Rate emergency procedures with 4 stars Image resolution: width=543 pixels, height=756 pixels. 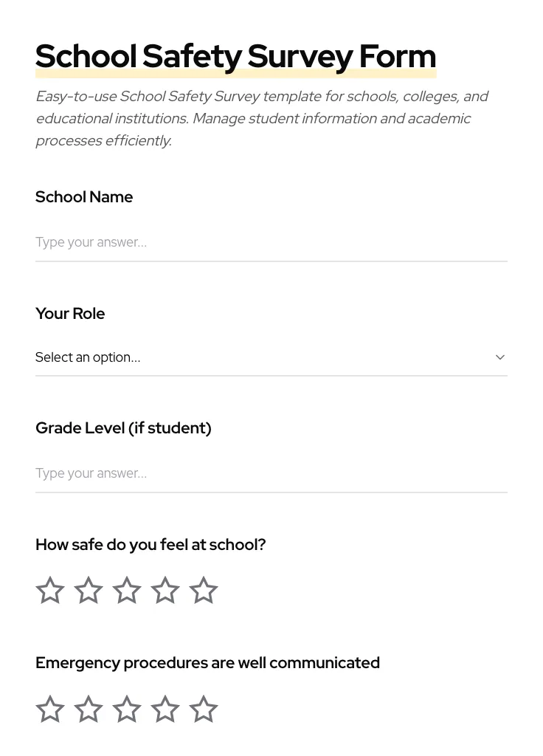coord(165,709)
